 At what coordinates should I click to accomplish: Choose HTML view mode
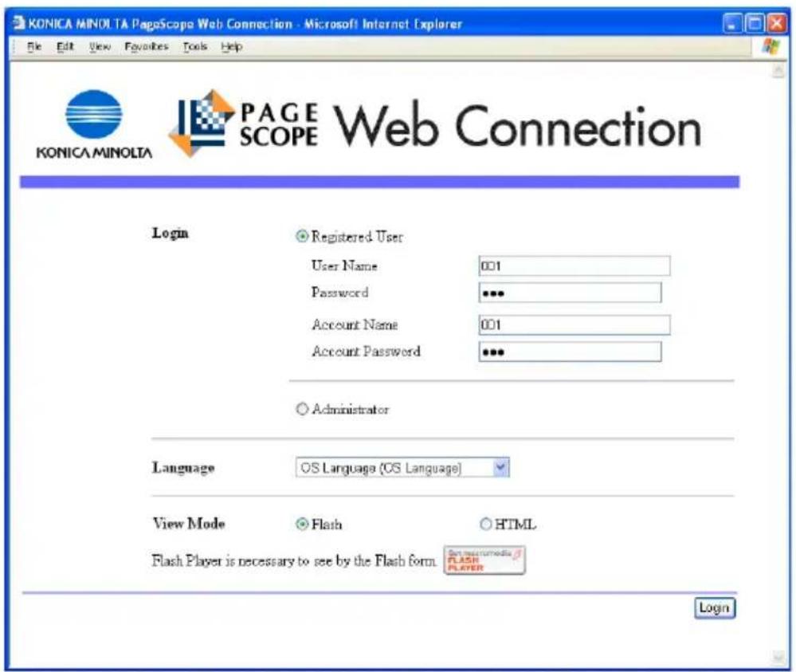pyautogui.click(x=486, y=524)
